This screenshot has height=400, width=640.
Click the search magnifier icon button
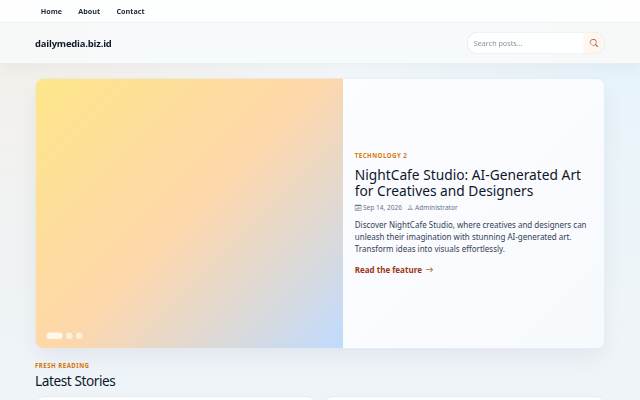pos(593,43)
